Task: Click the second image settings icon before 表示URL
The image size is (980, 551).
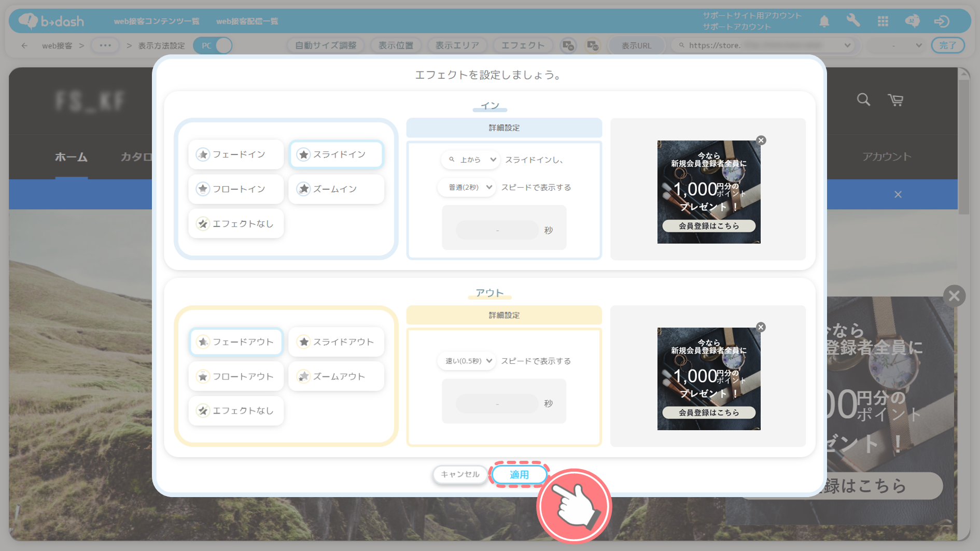Action: tap(592, 46)
